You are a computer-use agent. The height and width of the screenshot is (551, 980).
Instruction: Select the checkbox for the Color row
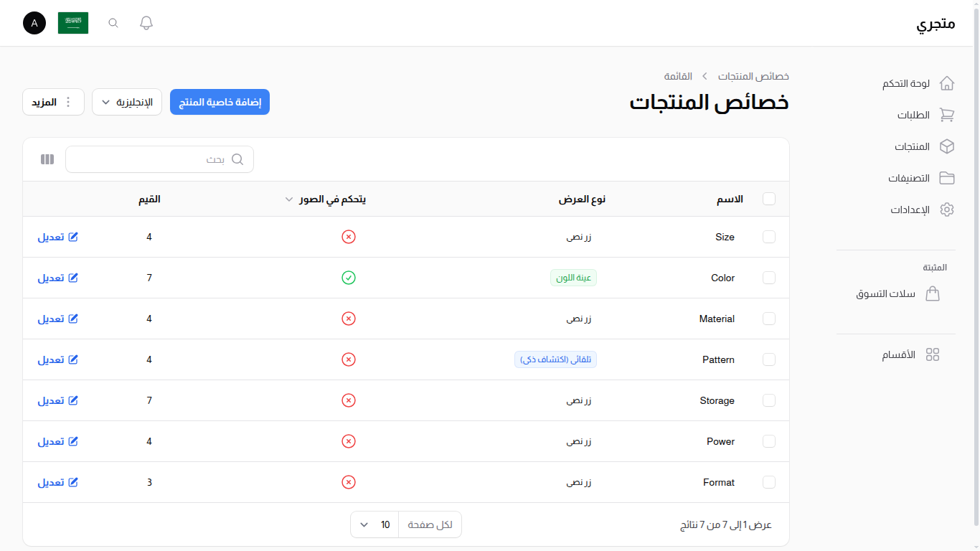[x=768, y=278]
